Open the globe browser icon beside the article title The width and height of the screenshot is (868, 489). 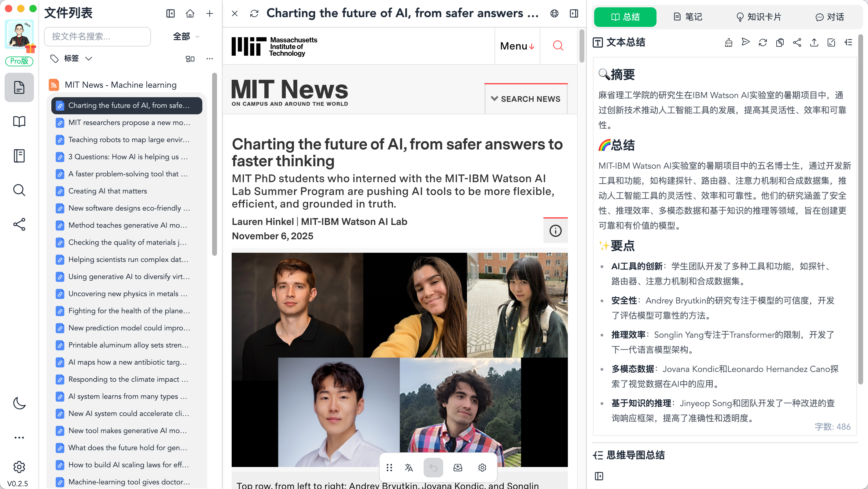point(554,13)
